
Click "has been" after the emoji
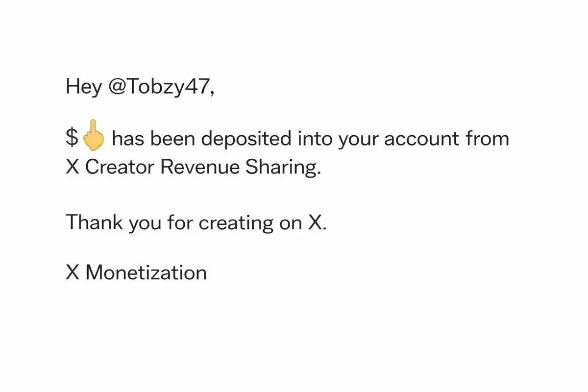(154, 139)
